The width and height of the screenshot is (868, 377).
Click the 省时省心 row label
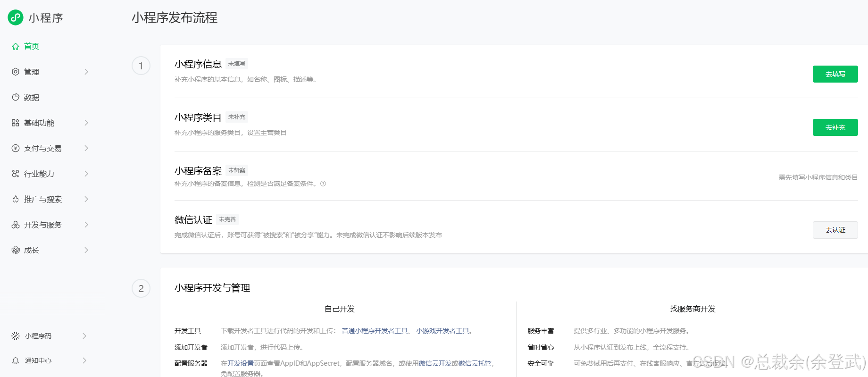coord(541,347)
